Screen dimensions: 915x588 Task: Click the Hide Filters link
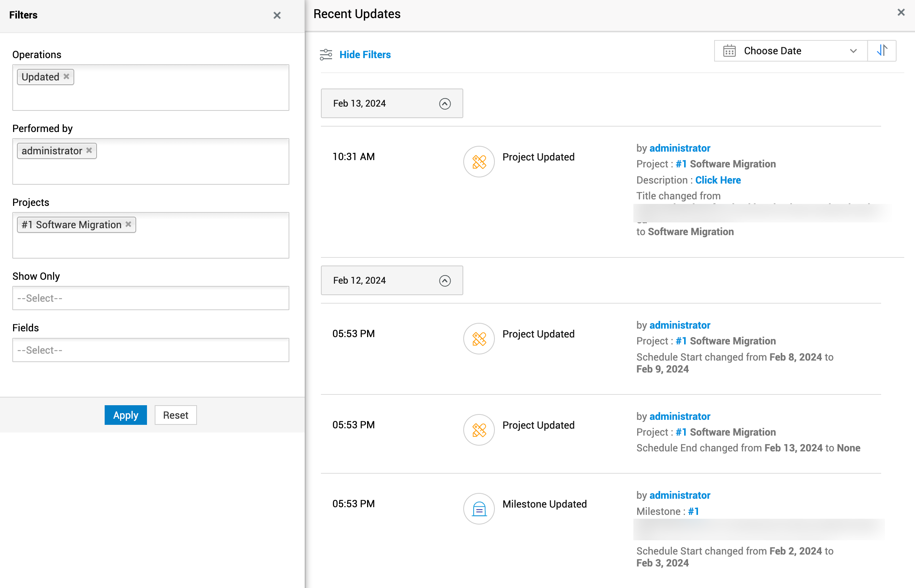click(x=365, y=55)
